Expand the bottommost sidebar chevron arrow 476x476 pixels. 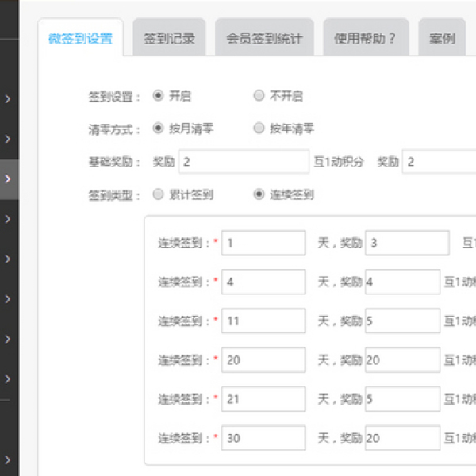(x=8, y=459)
